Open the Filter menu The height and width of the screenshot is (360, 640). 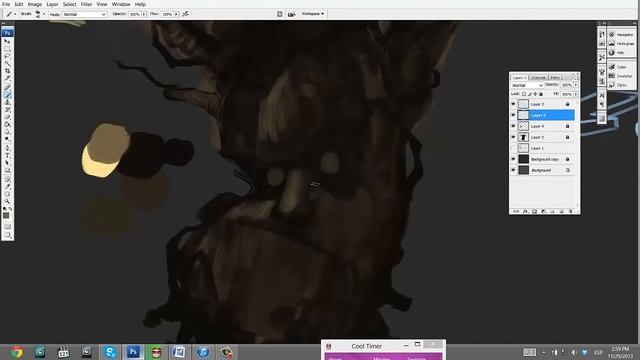86,4
